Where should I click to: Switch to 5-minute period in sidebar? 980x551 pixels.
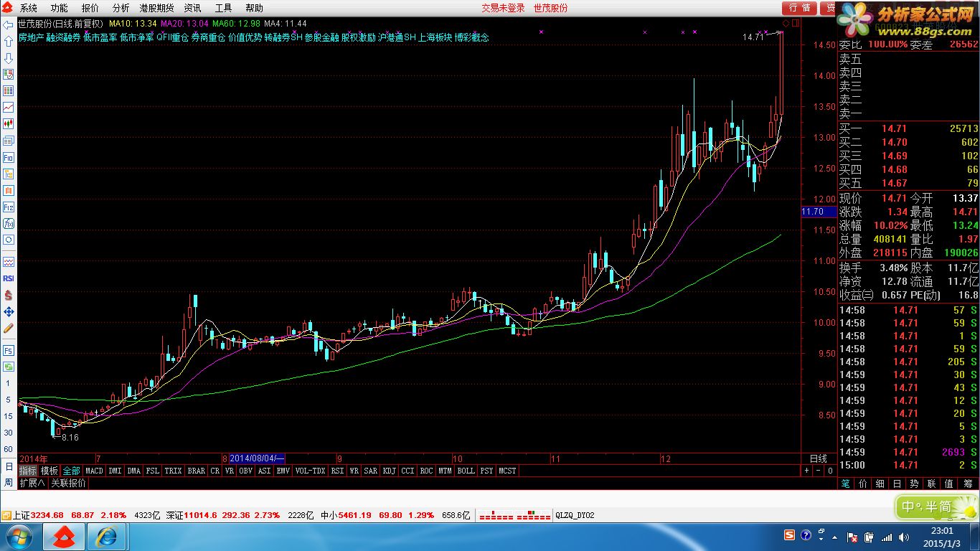[9, 400]
